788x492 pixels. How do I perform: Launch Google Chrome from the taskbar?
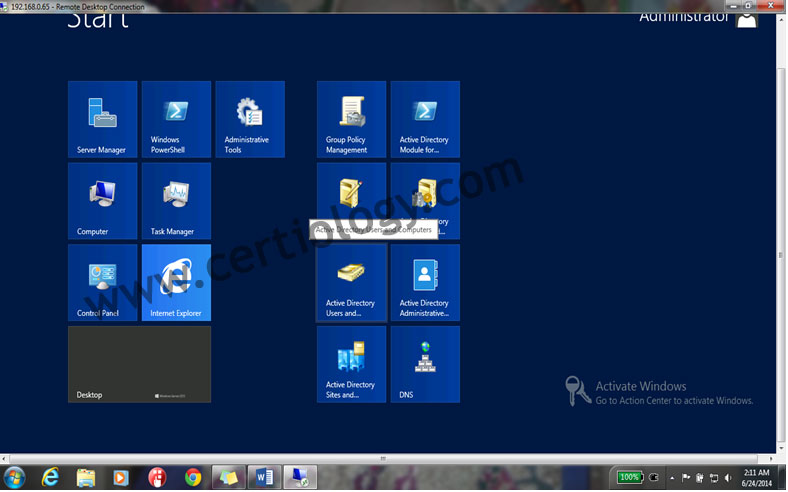pos(192,477)
